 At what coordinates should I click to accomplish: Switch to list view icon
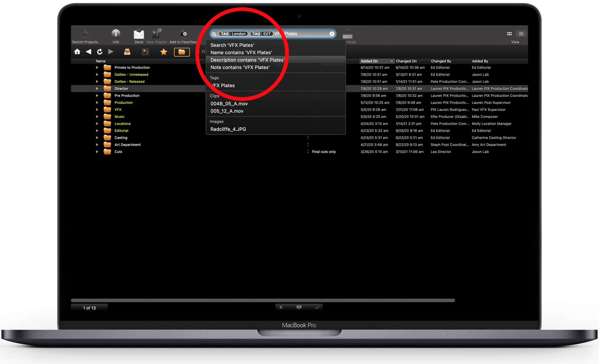[521, 34]
